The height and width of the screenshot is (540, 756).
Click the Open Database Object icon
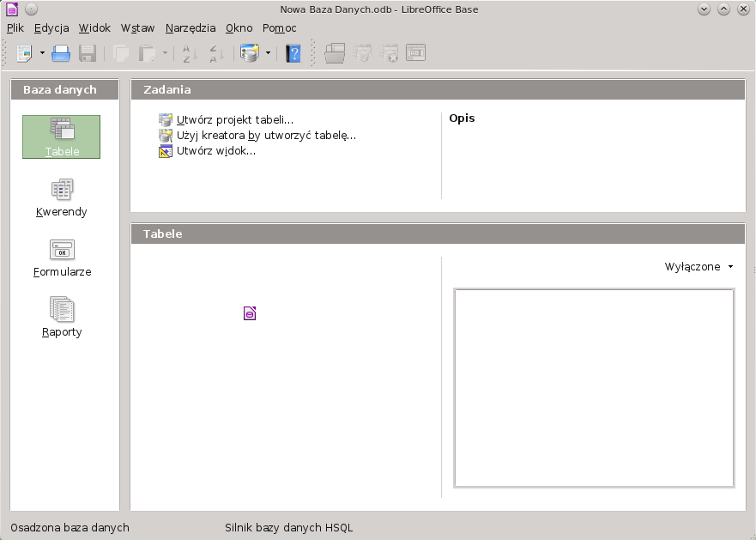(x=335, y=53)
